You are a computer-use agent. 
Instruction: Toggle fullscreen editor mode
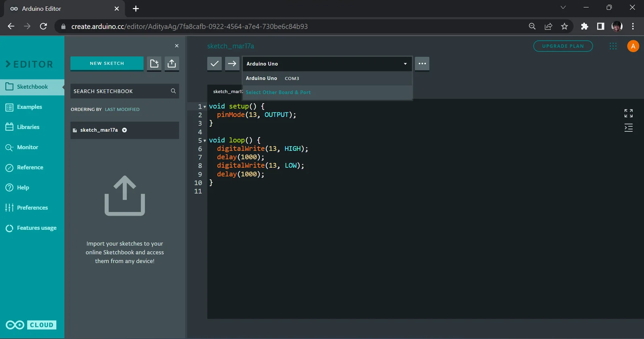(628, 113)
